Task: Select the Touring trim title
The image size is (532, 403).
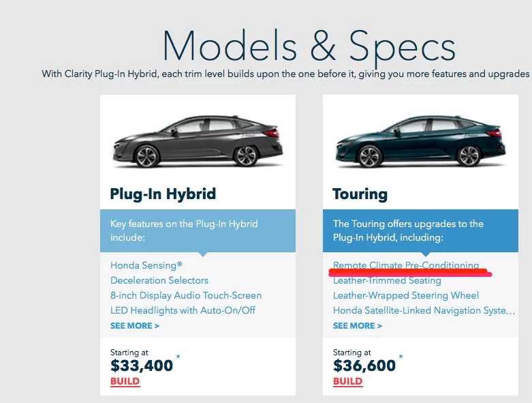Action: tap(360, 194)
